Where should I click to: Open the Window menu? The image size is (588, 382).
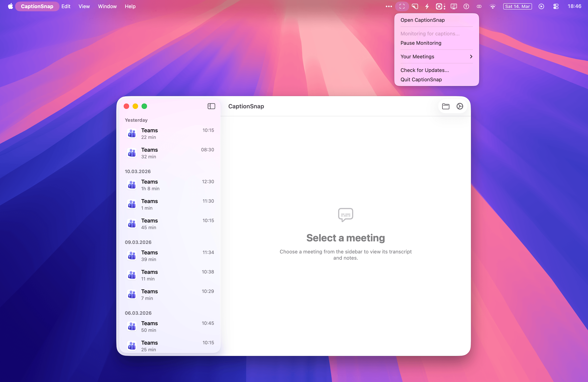coord(107,6)
